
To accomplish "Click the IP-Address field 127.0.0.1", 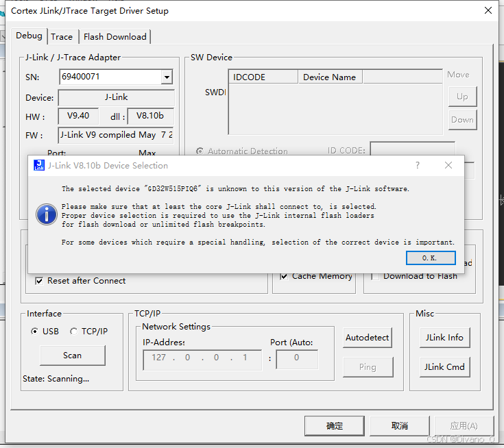I will (202, 360).
